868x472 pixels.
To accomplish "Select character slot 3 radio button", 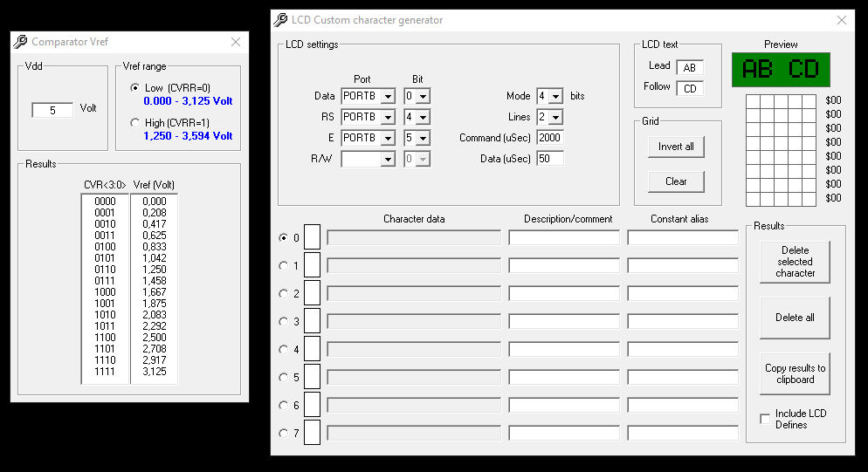I will point(284,321).
